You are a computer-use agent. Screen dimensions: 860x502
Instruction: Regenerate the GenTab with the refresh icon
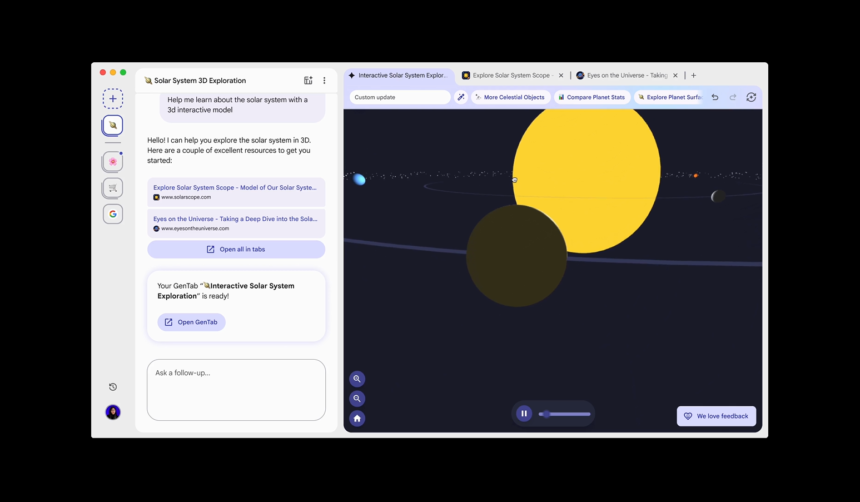coord(751,97)
